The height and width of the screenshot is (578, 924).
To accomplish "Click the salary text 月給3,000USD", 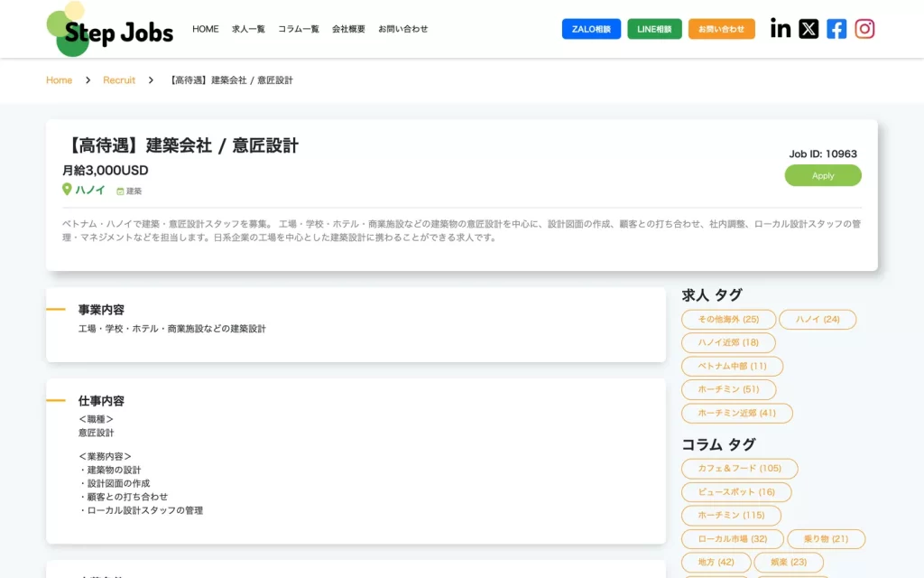I will (106, 171).
